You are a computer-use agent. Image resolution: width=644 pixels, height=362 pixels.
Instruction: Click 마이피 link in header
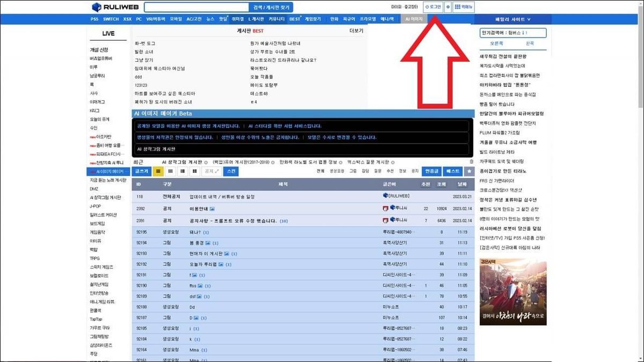(x=396, y=7)
